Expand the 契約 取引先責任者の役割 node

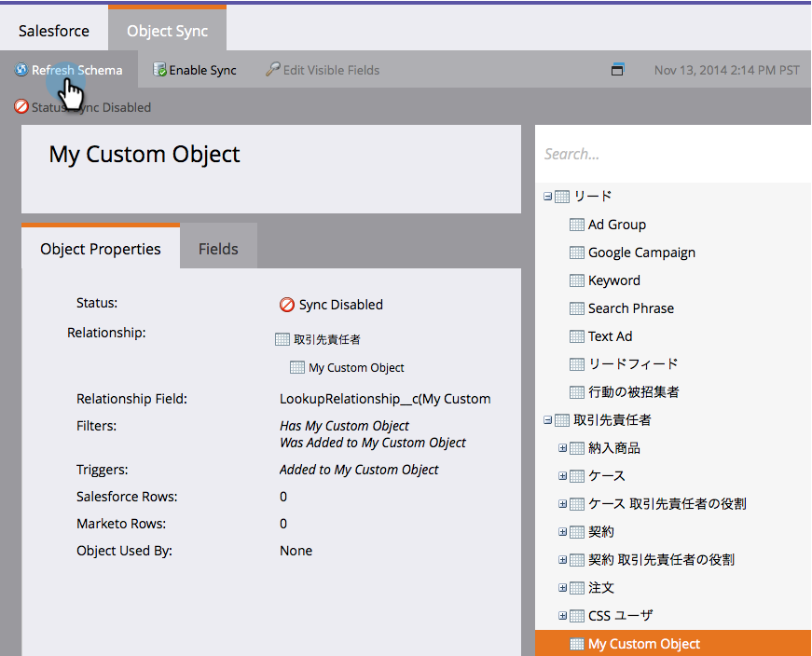tap(562, 560)
